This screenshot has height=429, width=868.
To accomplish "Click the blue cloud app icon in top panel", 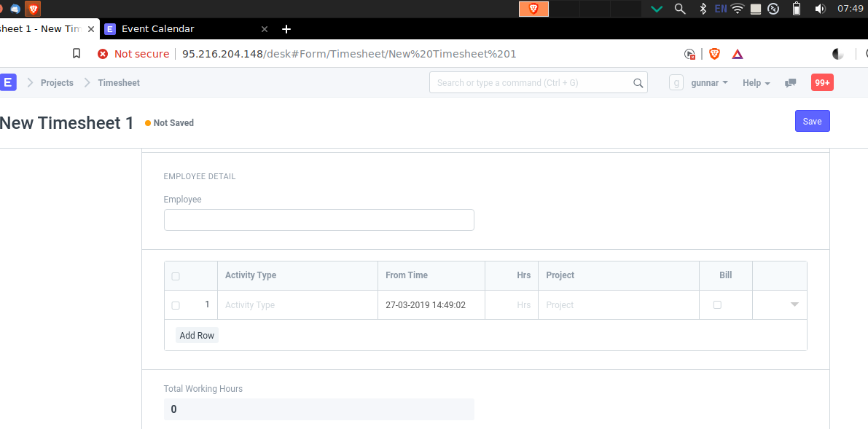I will pyautogui.click(x=15, y=9).
